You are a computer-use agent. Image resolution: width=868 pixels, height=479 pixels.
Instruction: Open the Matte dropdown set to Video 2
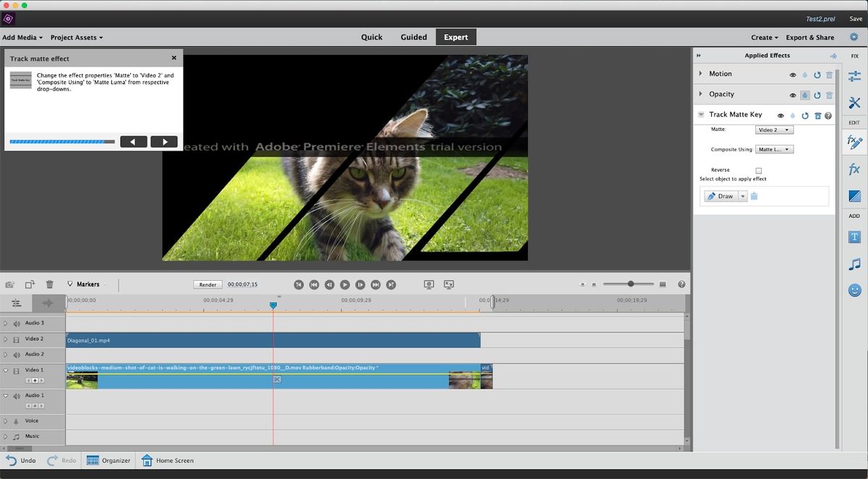click(774, 130)
